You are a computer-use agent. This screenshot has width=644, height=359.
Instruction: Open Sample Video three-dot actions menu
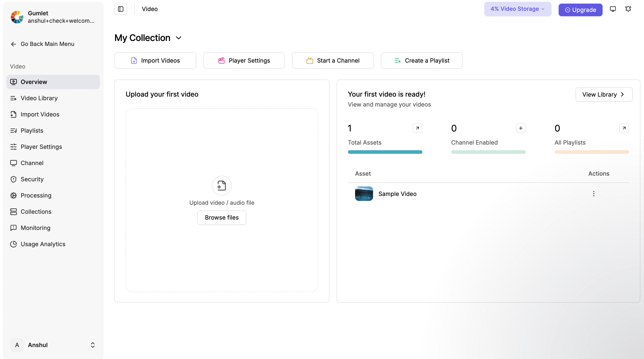(x=594, y=194)
